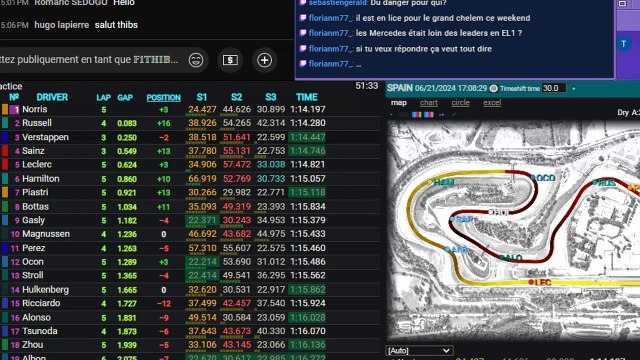
Task: Select driver Hulkenberg in the timing table
Action: 45,290
